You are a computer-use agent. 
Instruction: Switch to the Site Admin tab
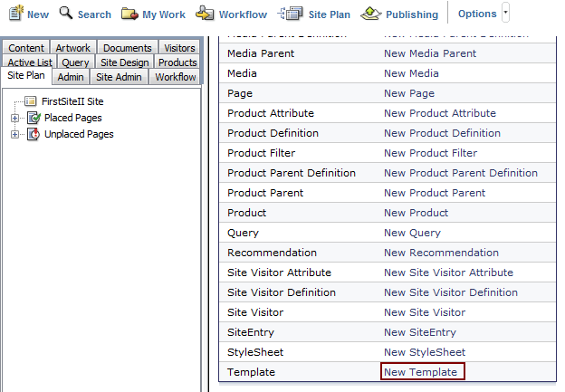click(119, 77)
